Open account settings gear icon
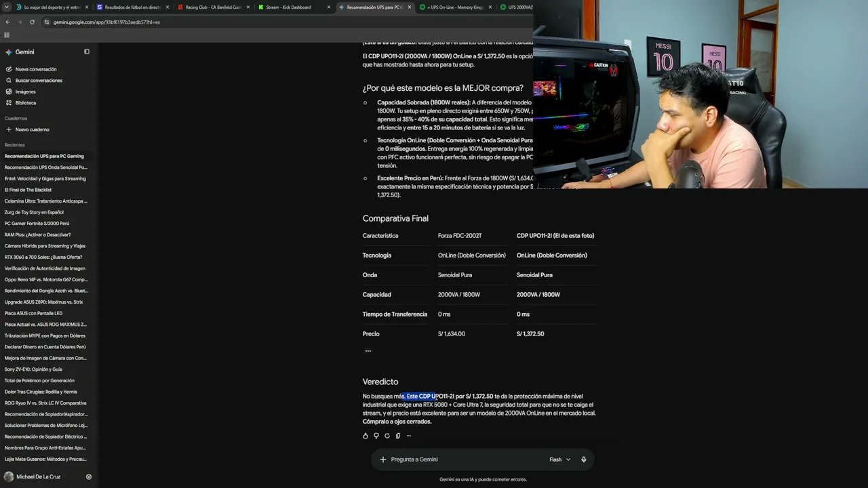Image resolution: width=868 pixels, height=488 pixels. point(89,476)
